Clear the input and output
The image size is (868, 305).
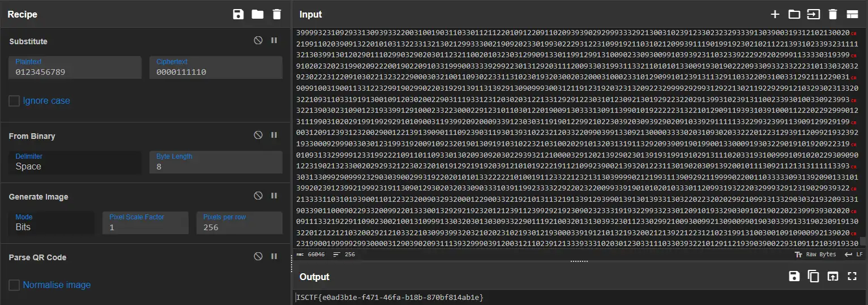832,14
